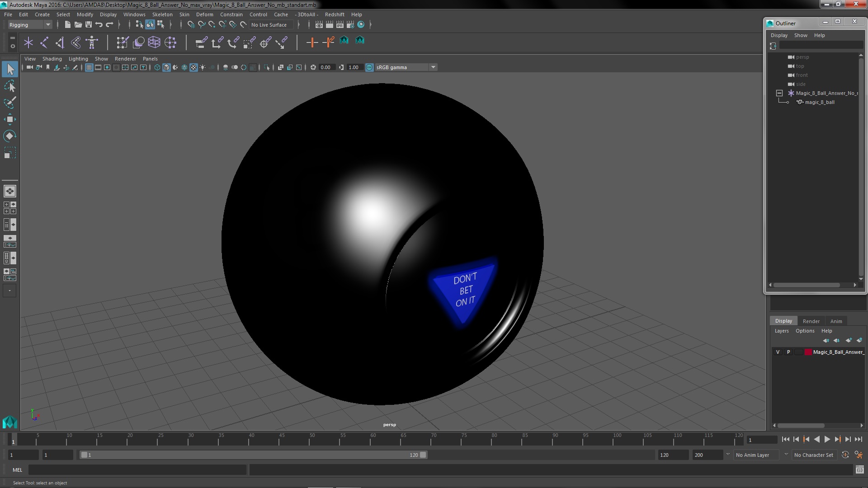
Task: Enable Snap to Grids magnet icon
Action: [x=191, y=25]
